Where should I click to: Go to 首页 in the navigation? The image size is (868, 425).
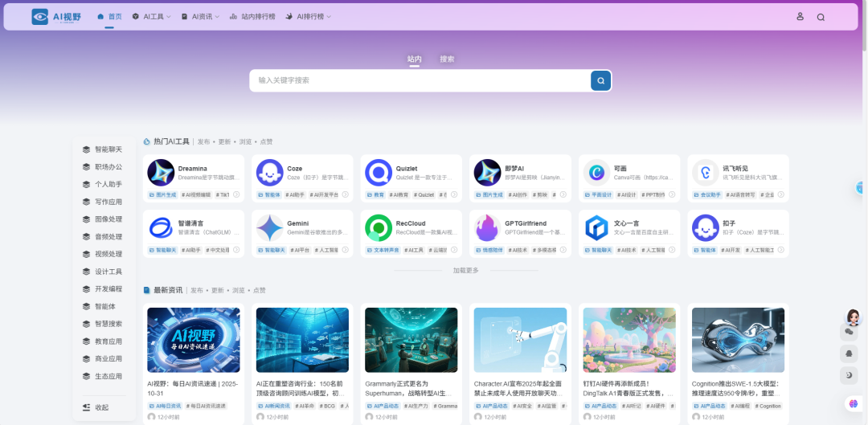coord(109,17)
